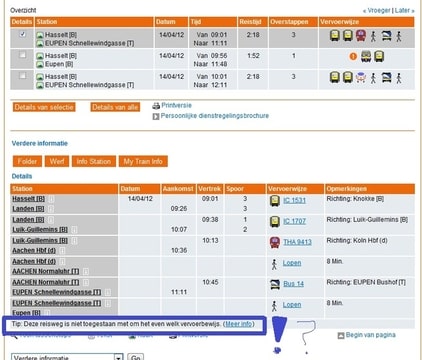This screenshot has height=360, width=422.
Task: Click the bus icon of the 09:01 journey
Action: pyautogui.click(x=386, y=36)
